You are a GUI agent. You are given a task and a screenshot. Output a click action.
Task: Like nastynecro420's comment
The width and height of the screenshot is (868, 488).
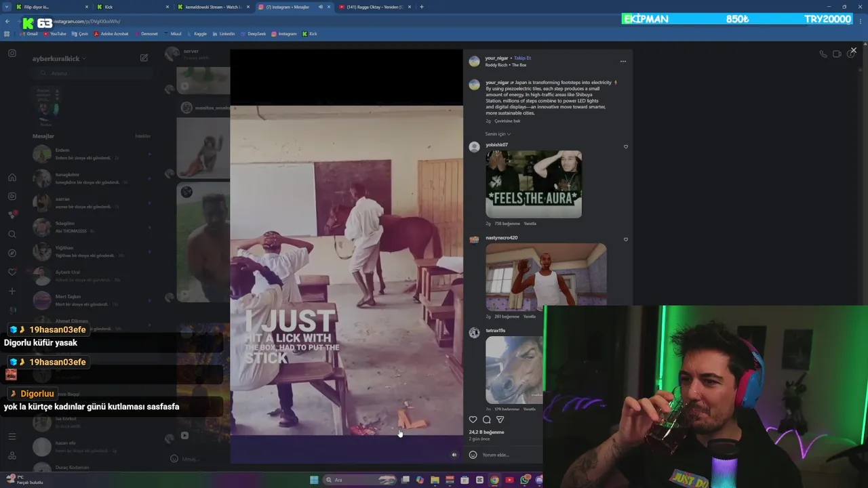(x=625, y=239)
